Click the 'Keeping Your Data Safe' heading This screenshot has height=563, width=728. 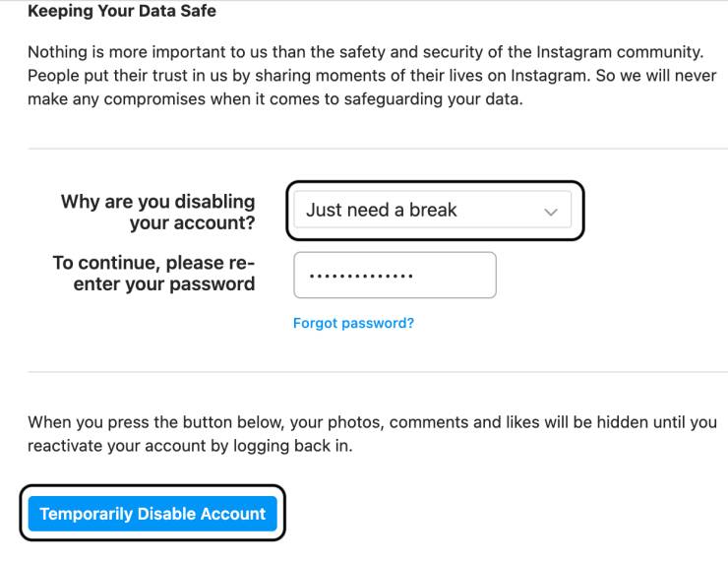(x=122, y=12)
